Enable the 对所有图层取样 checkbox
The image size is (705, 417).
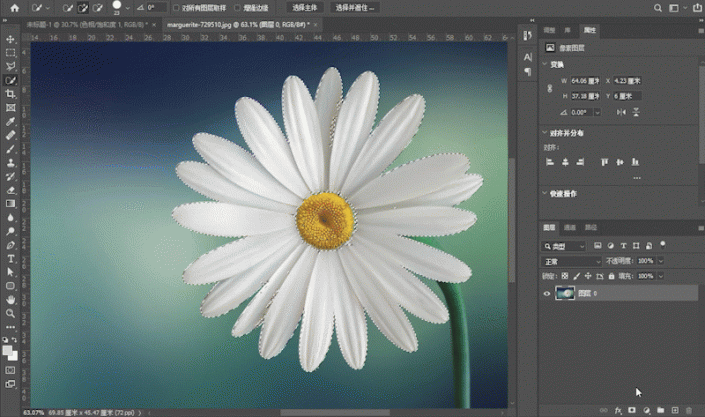coord(176,8)
